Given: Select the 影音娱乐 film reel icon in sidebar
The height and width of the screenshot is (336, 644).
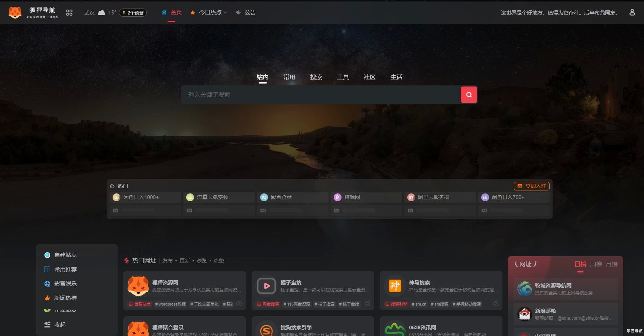Looking at the screenshot, I should (x=47, y=283).
